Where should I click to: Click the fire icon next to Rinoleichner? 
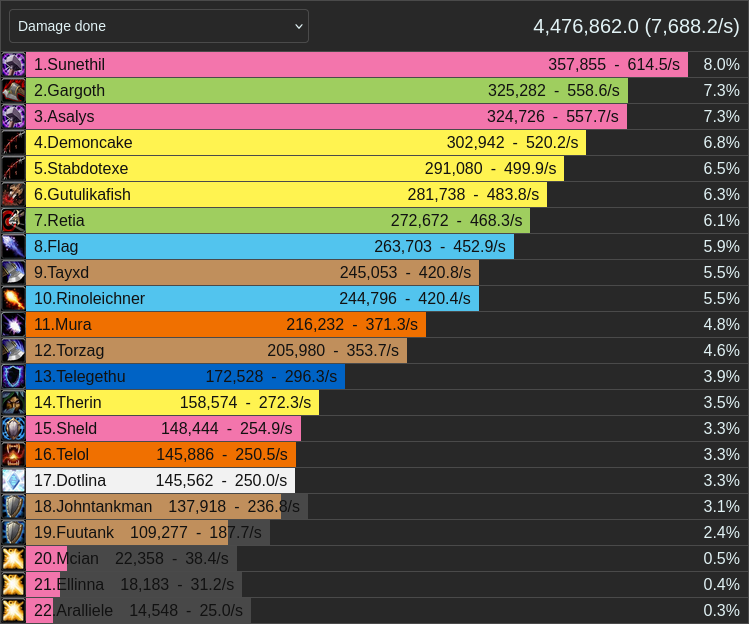[13, 299]
